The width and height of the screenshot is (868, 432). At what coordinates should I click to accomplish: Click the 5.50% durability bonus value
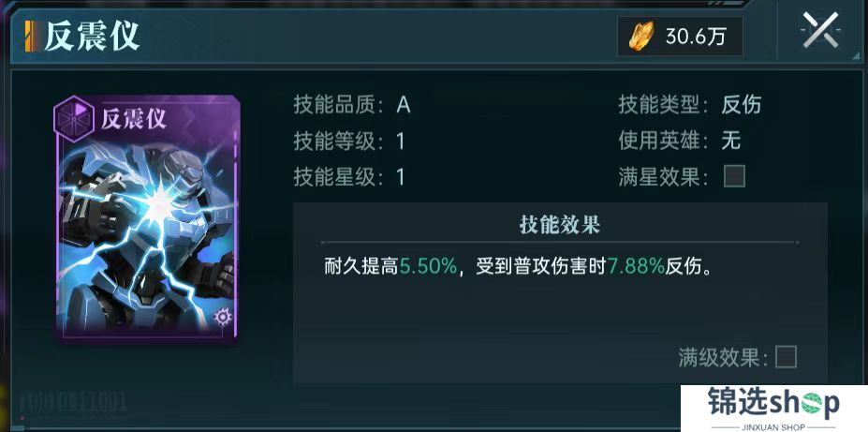[x=429, y=267]
